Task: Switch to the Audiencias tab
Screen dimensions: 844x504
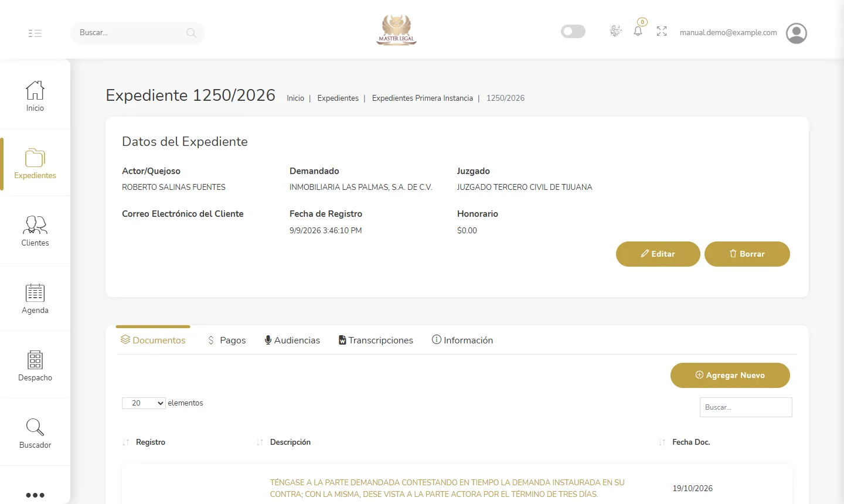Action: 292,340
